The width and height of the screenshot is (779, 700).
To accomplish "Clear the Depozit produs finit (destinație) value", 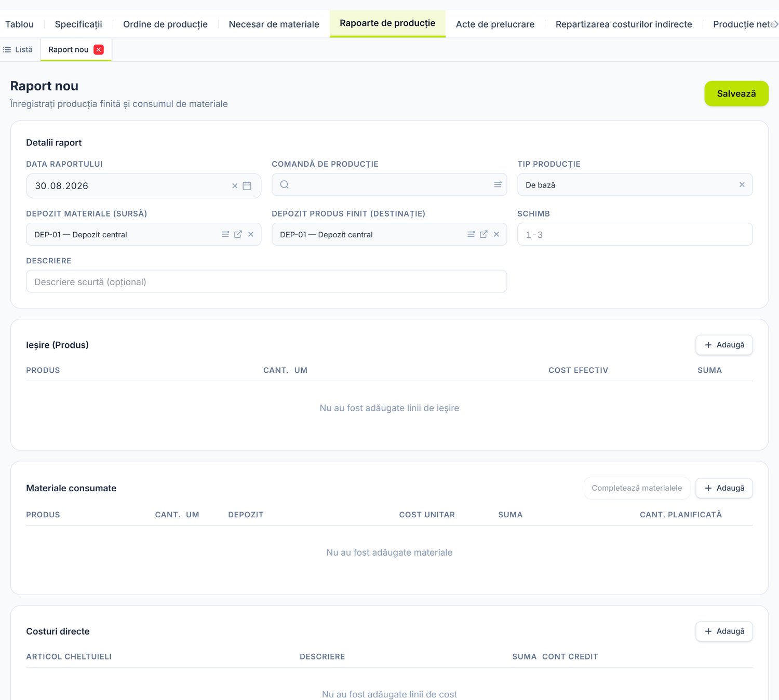I will pyautogui.click(x=496, y=234).
